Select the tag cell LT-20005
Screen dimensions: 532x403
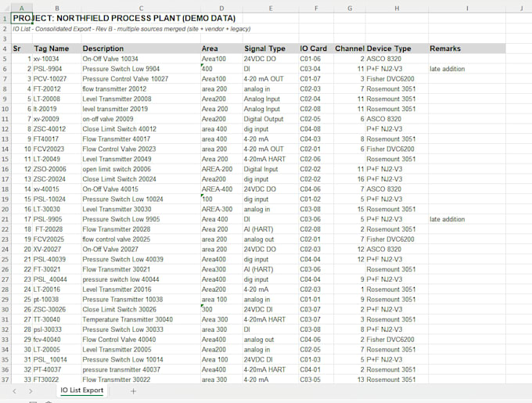[x=57, y=350]
